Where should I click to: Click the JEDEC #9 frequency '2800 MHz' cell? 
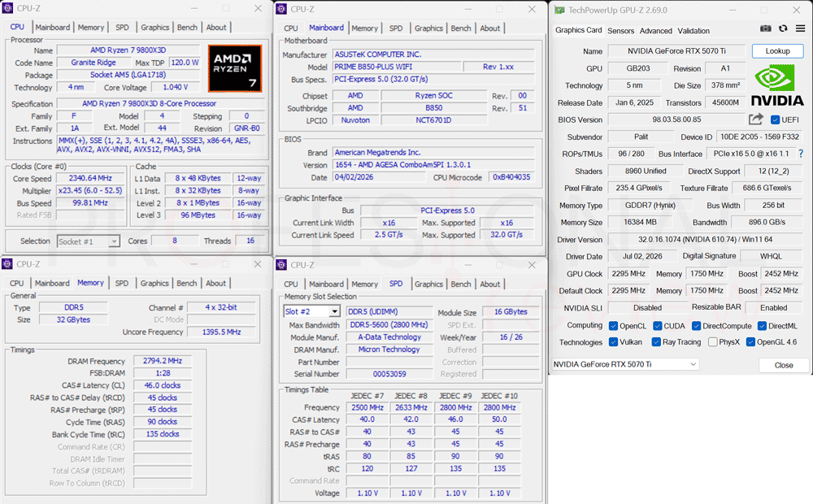[x=456, y=407]
